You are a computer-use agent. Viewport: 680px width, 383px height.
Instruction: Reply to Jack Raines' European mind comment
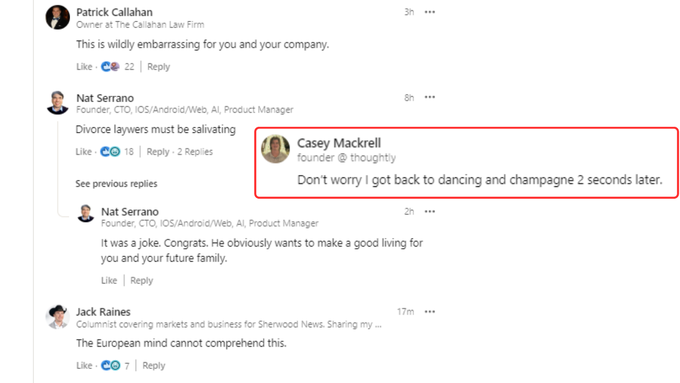154,365
